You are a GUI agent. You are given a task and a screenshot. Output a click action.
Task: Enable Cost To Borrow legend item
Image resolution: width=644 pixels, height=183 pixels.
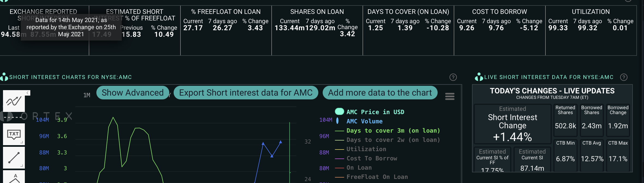pyautogui.click(x=372, y=158)
